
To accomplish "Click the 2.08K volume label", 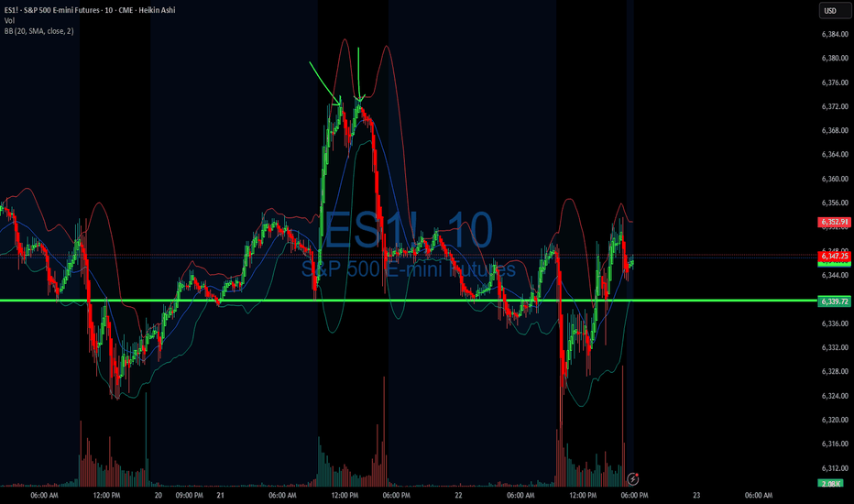I will point(830,483).
